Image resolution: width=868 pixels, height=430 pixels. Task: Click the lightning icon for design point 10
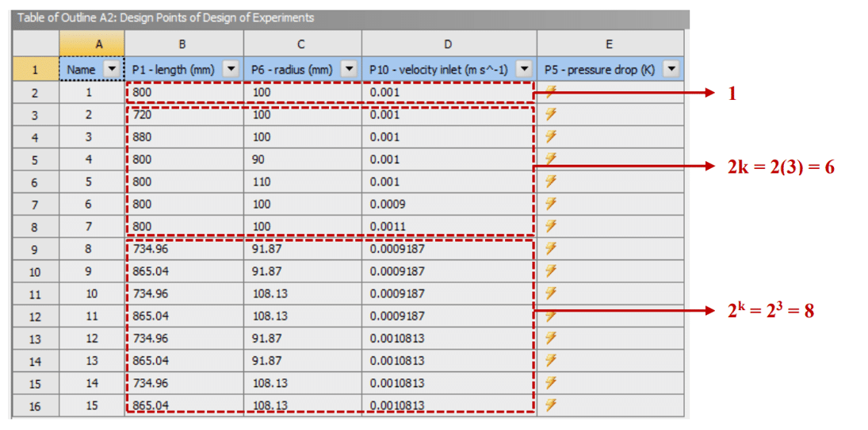[x=549, y=293]
